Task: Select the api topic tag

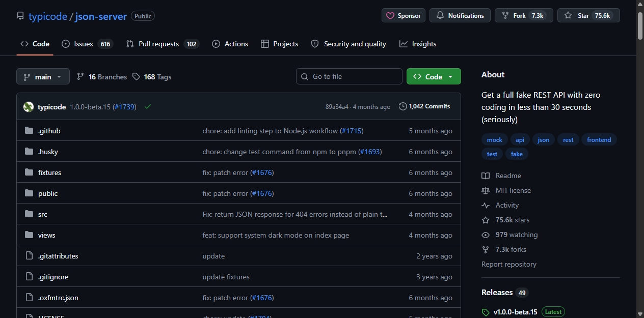Action: (520, 140)
